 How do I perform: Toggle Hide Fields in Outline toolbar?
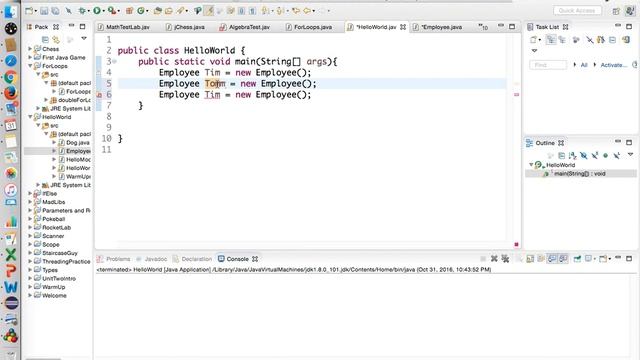click(584, 156)
